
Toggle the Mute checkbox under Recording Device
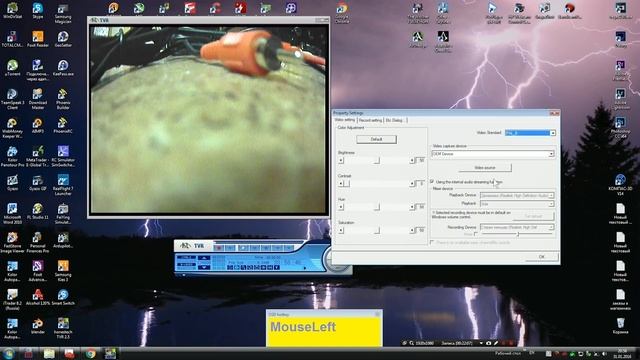(476, 234)
